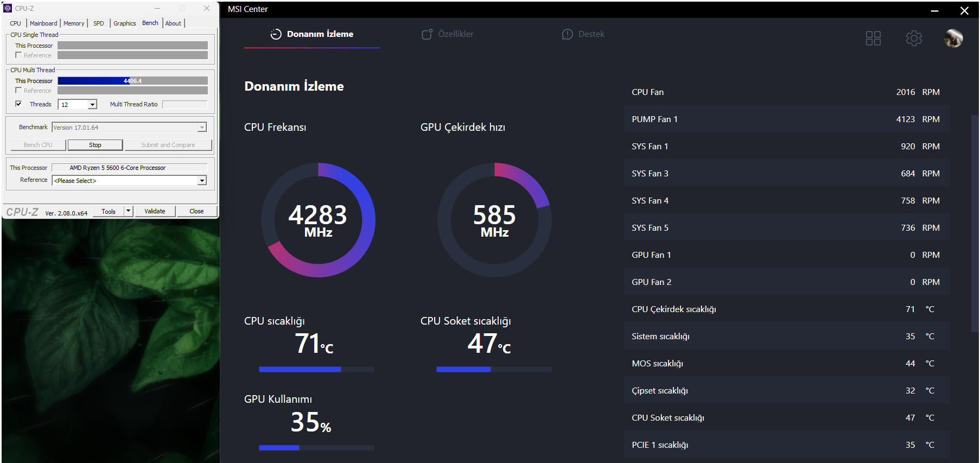Image resolution: width=980 pixels, height=463 pixels.
Task: Click the GPU Kullanımı progress bar
Action: 317,448
